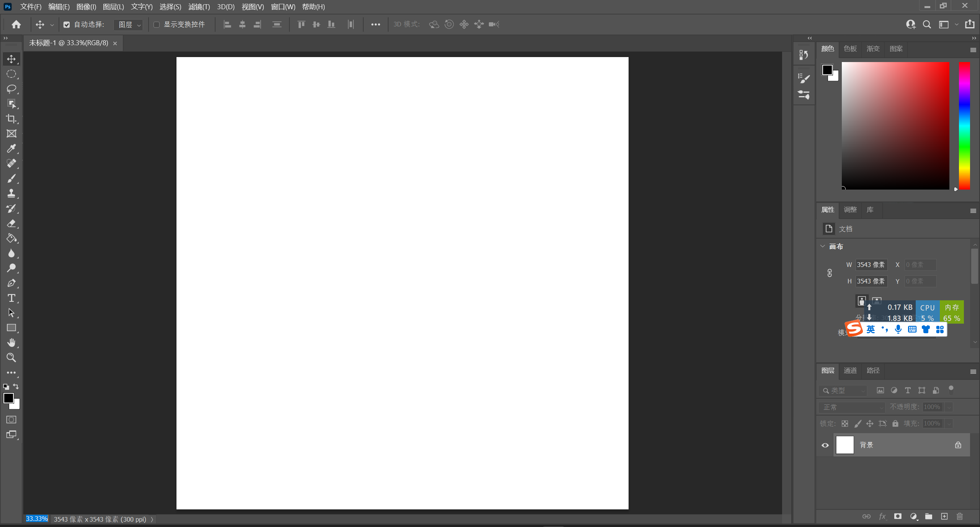The height and width of the screenshot is (527, 980).
Task: Select the Clone Stamp tool
Action: (x=11, y=193)
